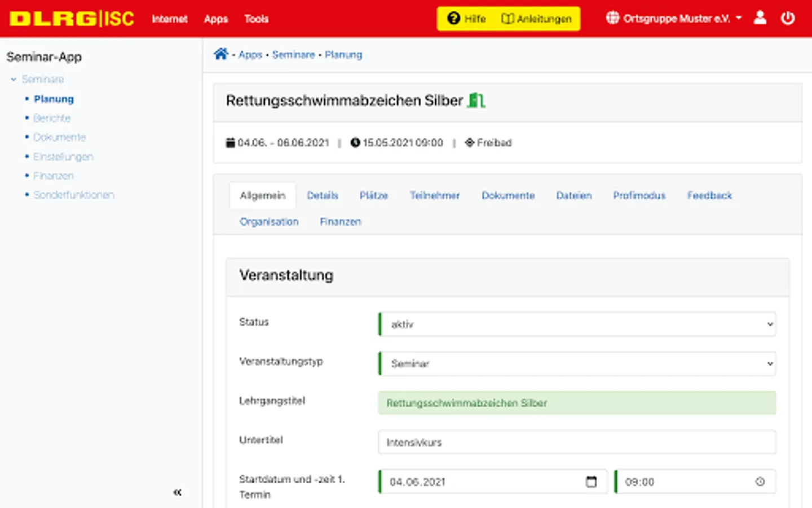
Task: Open the Tools menu
Action: [256, 19]
